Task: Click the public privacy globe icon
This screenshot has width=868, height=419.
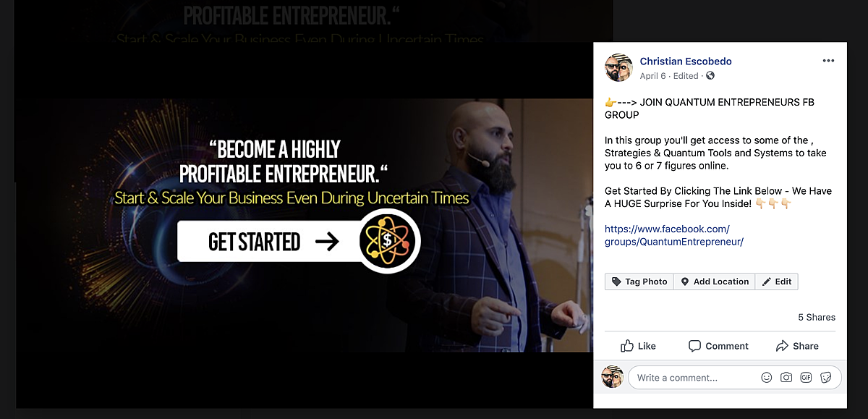Action: coord(710,76)
